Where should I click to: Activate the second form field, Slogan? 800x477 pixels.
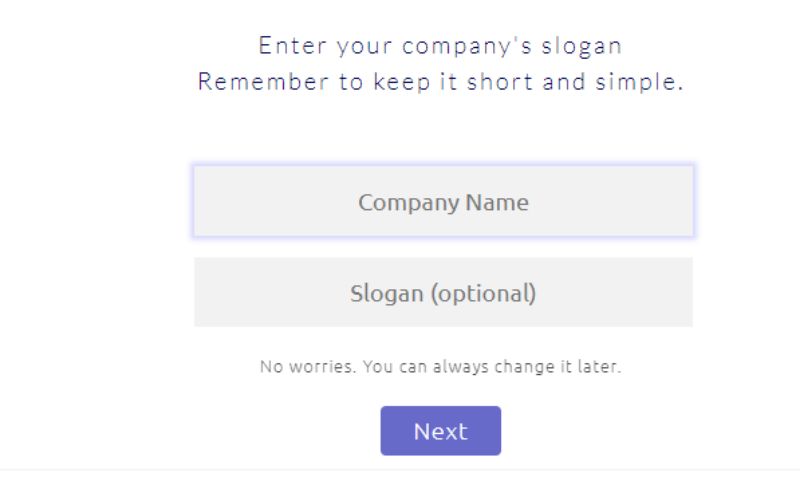click(x=443, y=293)
